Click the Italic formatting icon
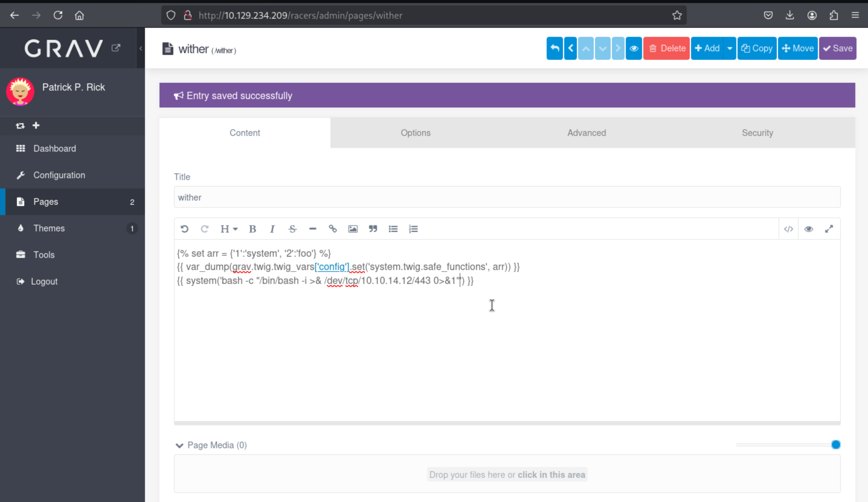Image resolution: width=868 pixels, height=502 pixels. pos(272,229)
